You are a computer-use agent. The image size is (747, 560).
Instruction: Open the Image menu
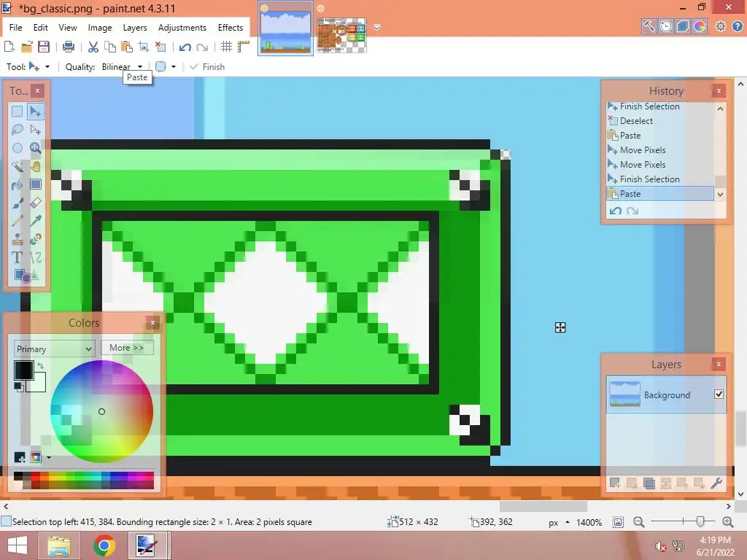99,28
